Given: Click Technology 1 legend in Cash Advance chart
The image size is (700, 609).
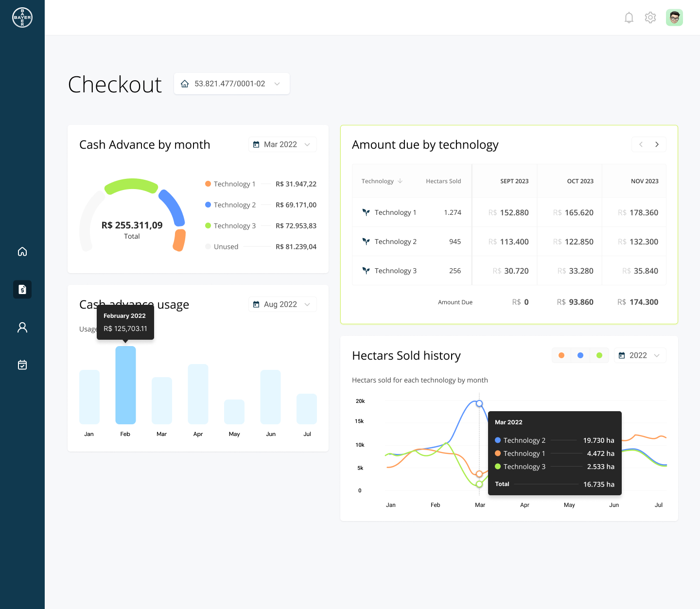Looking at the screenshot, I should click(x=230, y=184).
